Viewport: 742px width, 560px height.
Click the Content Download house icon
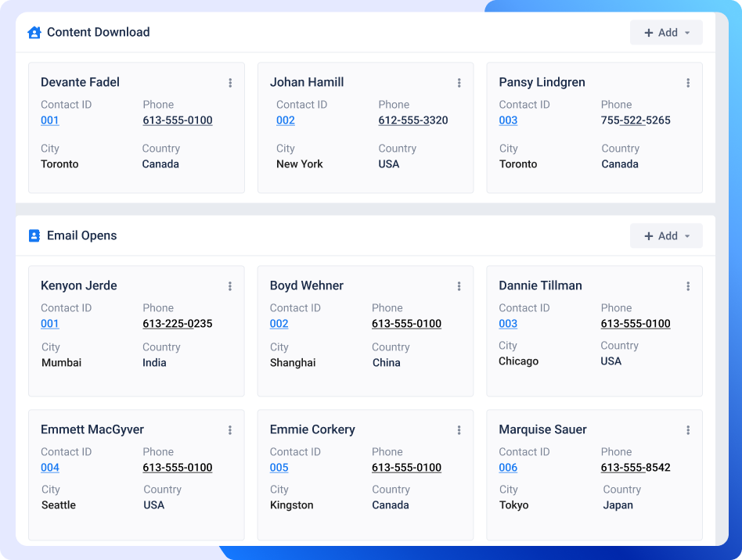click(x=34, y=32)
